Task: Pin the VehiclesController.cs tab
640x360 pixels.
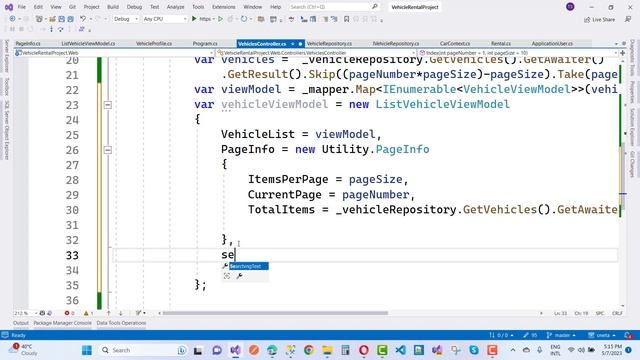Action: [293, 44]
